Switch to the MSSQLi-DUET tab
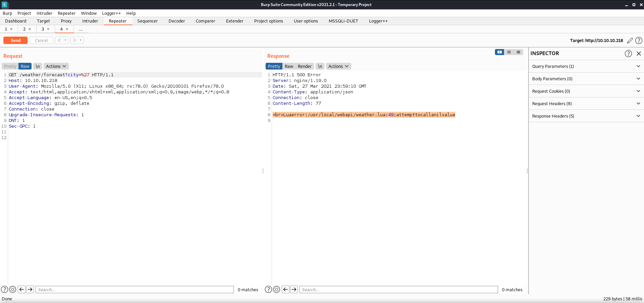This screenshot has height=303, width=644. click(343, 21)
